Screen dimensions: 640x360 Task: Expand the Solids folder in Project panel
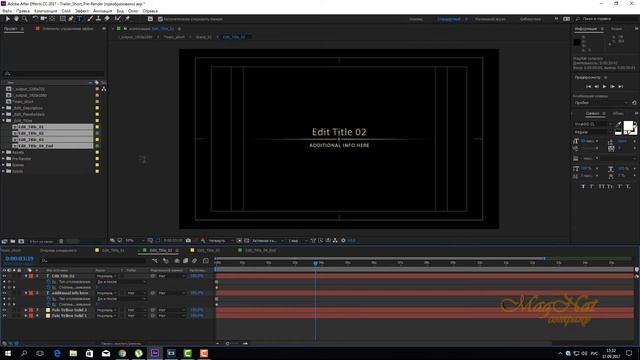tap(4, 171)
